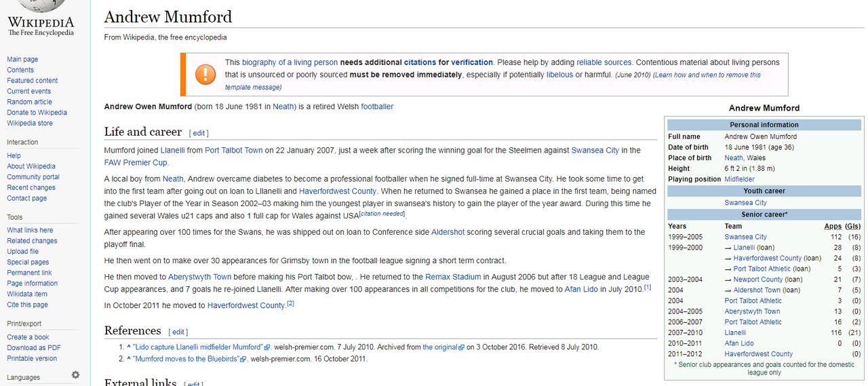Open Main page in sidebar
This screenshot has width=868, height=386.
pyautogui.click(x=22, y=60)
